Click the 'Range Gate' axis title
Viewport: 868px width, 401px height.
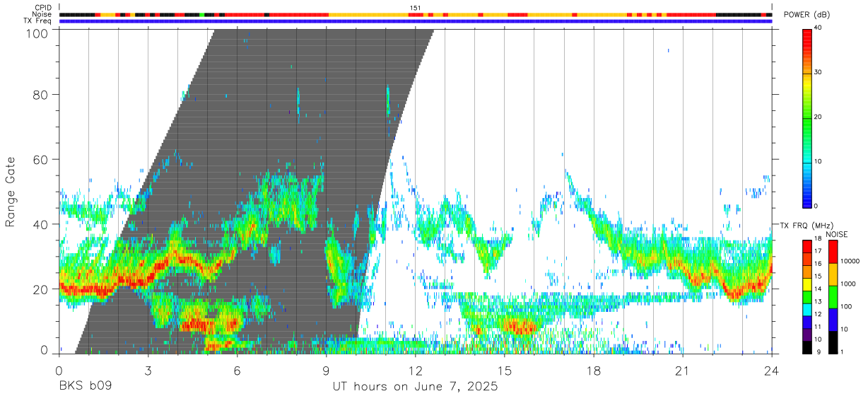(11, 192)
